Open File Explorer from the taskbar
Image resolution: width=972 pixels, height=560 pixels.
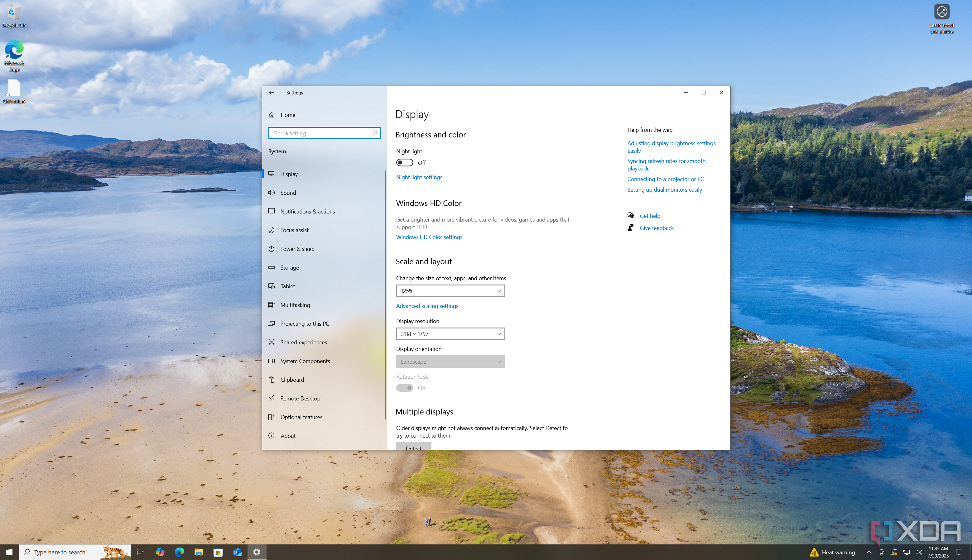[199, 552]
